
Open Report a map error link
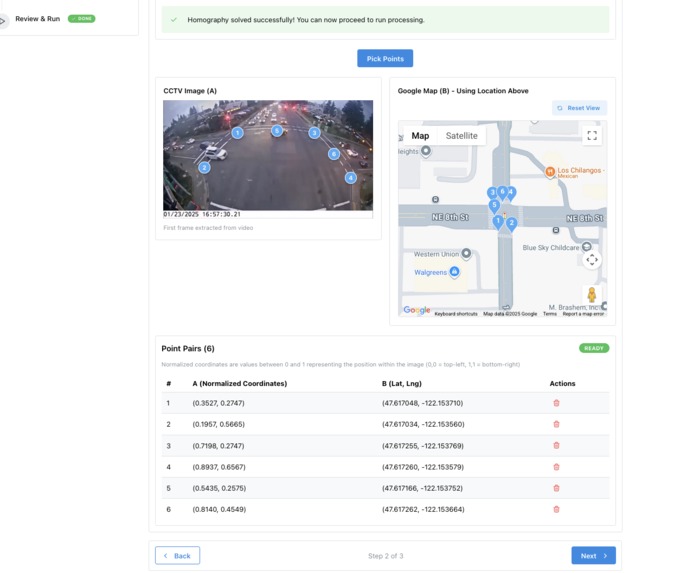[x=583, y=314]
